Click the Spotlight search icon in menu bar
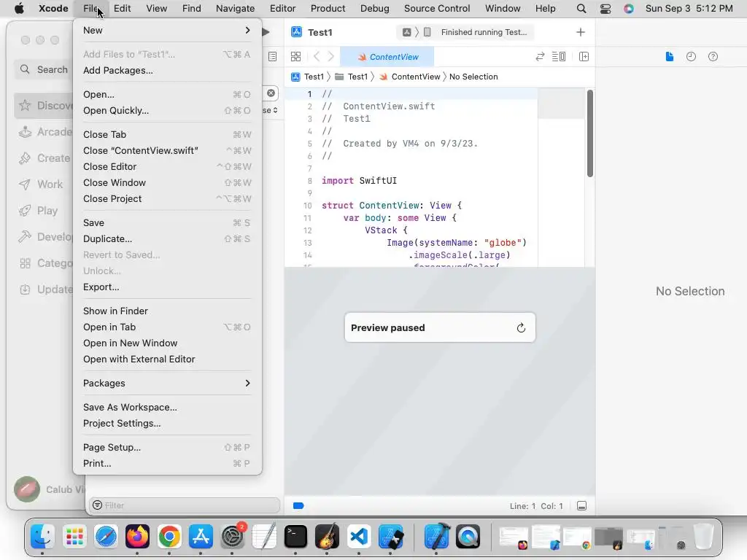The height and width of the screenshot is (560, 747). (x=581, y=9)
